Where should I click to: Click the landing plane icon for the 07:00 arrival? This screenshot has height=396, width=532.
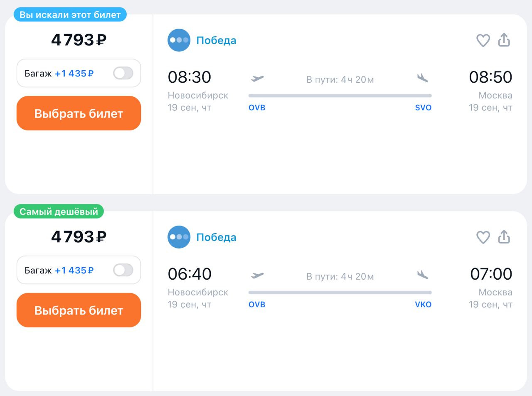click(422, 275)
